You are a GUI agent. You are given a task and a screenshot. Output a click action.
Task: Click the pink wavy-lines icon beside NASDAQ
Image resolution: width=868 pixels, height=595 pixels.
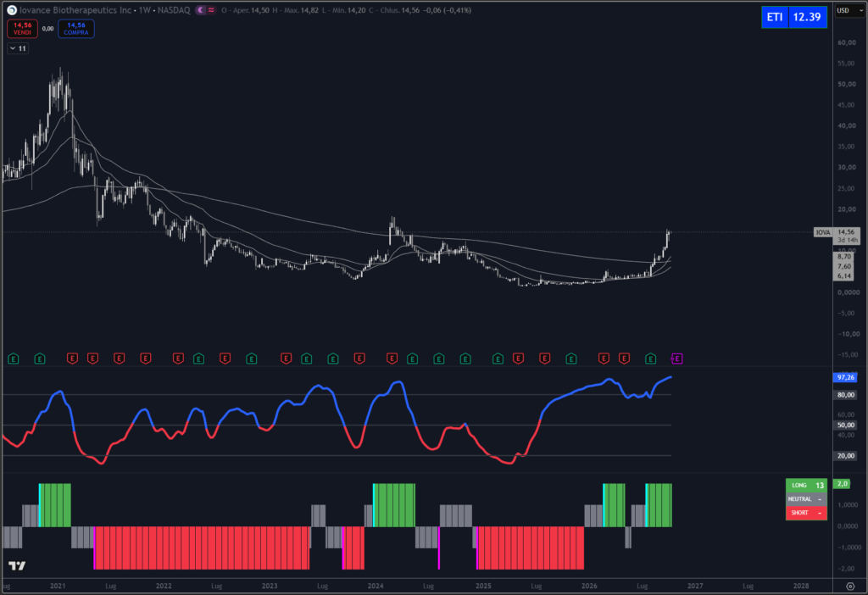tap(211, 10)
